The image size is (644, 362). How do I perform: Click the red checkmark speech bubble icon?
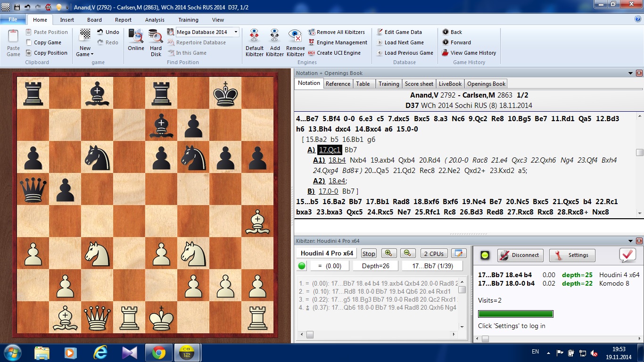click(x=627, y=255)
